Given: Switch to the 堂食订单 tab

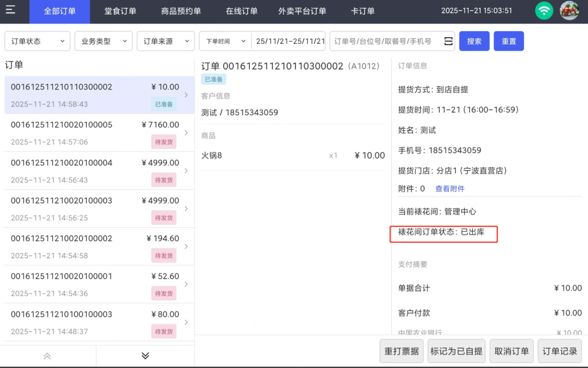Looking at the screenshot, I should (x=120, y=11).
